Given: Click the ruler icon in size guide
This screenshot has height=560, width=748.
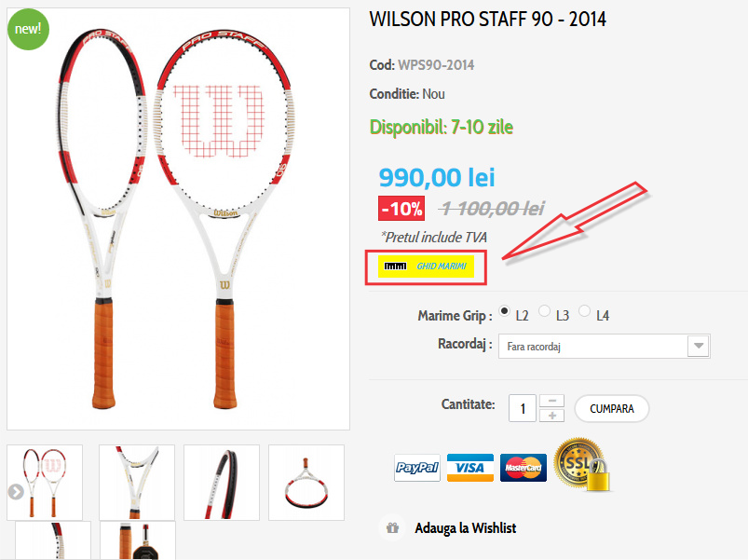Looking at the screenshot, I should click(396, 266).
